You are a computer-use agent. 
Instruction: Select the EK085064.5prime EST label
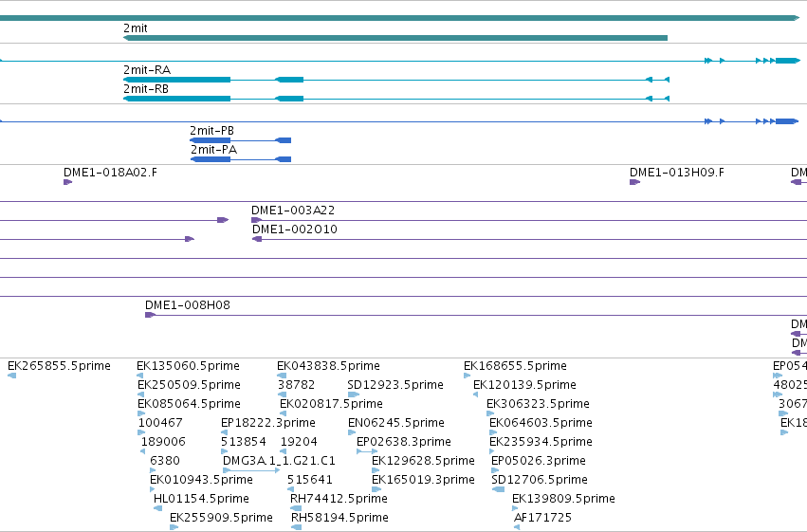[x=189, y=404]
